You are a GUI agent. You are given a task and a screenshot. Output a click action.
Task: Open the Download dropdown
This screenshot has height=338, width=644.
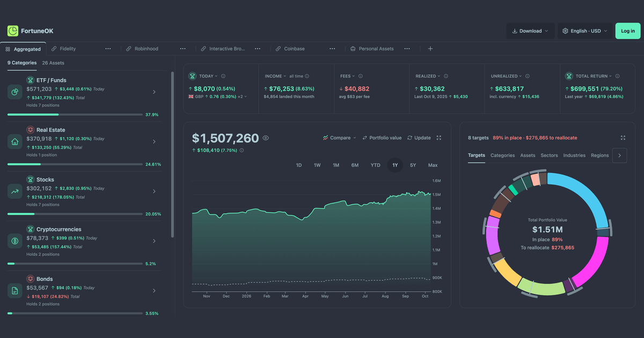point(530,31)
